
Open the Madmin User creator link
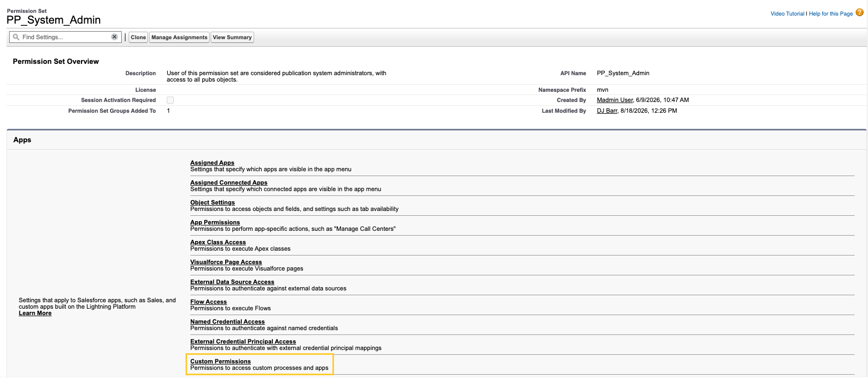614,100
